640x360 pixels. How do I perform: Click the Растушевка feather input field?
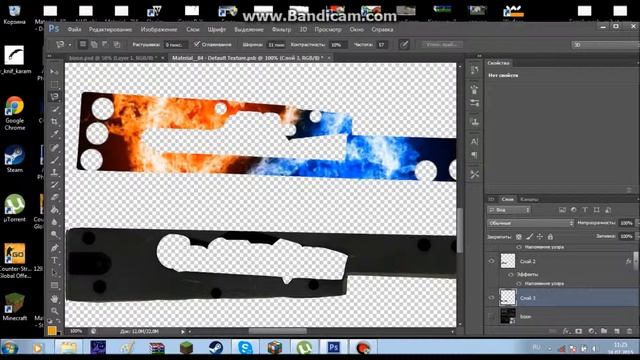[x=176, y=44]
